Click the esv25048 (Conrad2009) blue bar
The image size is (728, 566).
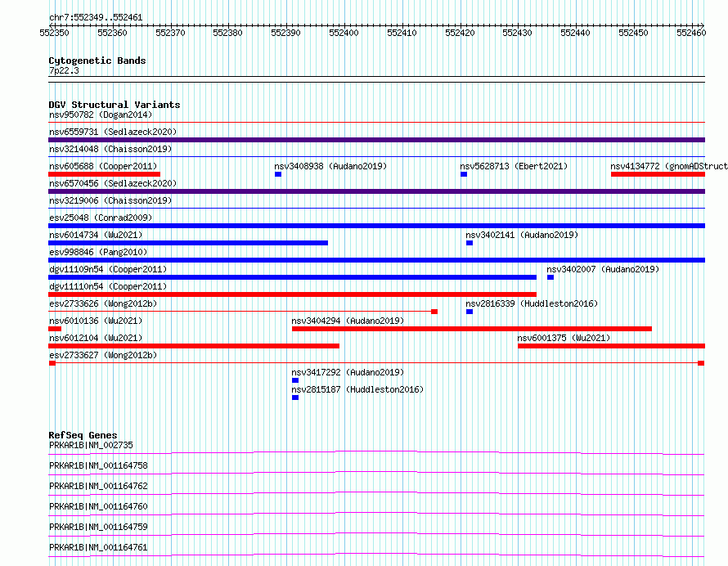coord(376,226)
